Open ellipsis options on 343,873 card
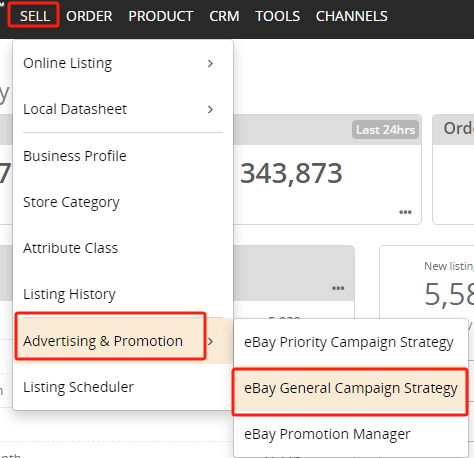Viewport: 474px width, 458px height. coord(405,212)
